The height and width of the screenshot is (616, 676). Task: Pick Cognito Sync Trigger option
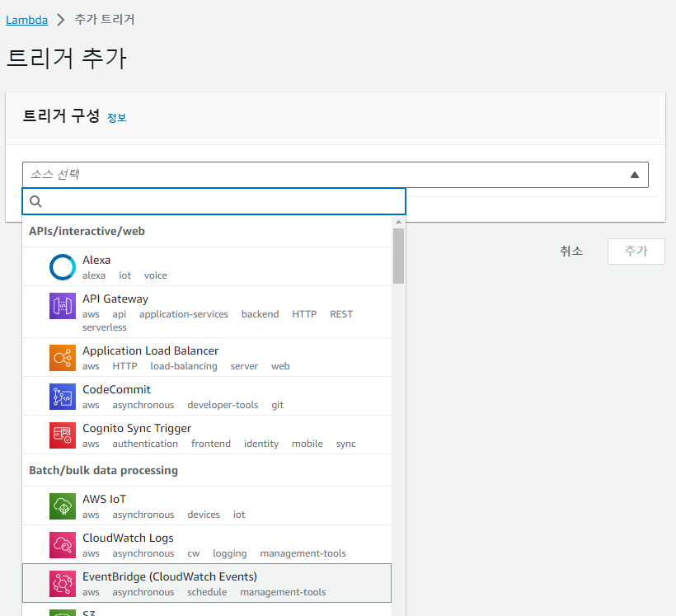207,435
